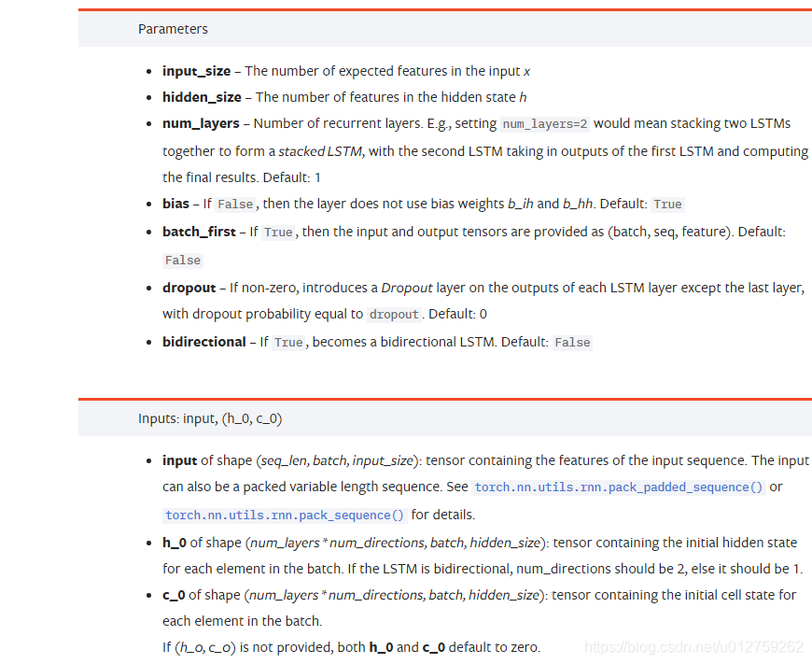Click the dropout parameter name
Screen dimensions: 812x664
[x=189, y=289]
